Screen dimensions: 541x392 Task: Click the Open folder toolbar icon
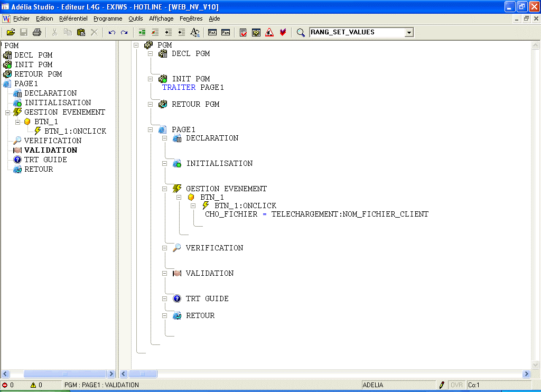point(11,32)
